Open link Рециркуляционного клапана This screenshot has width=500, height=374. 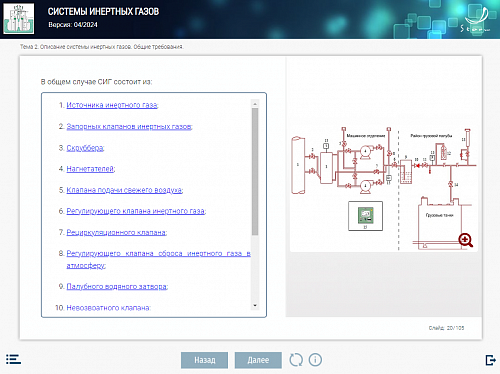point(116,232)
